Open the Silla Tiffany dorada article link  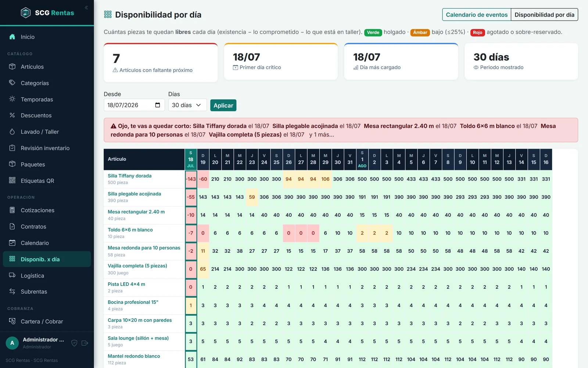(129, 176)
